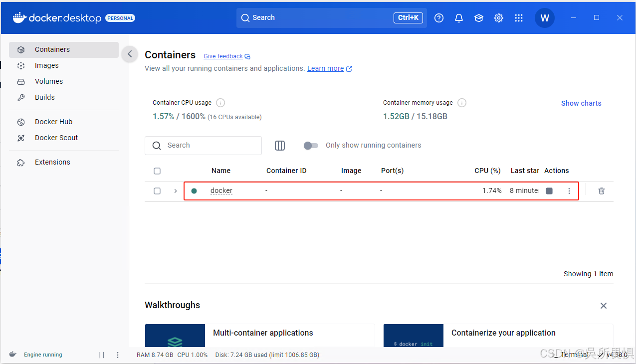Image resolution: width=636 pixels, height=364 pixels.
Task: Open Docker Scout from the sidebar
Action: [64, 138]
